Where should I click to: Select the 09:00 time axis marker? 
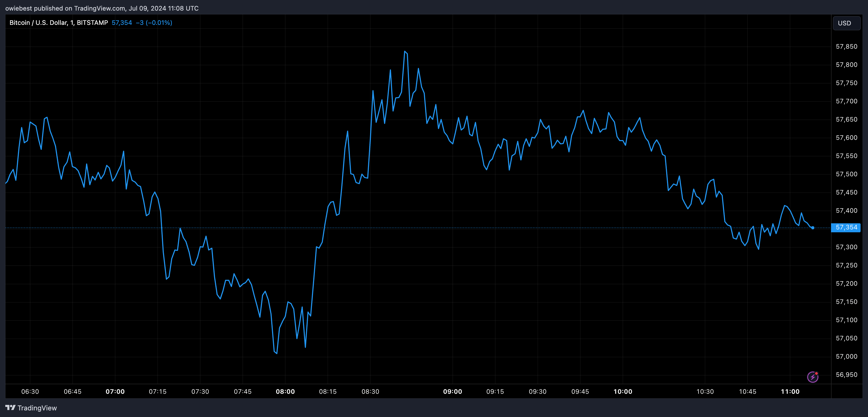tap(452, 391)
